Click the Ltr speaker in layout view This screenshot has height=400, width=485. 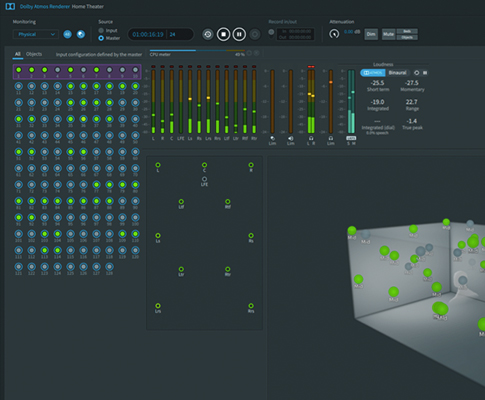[x=181, y=269]
